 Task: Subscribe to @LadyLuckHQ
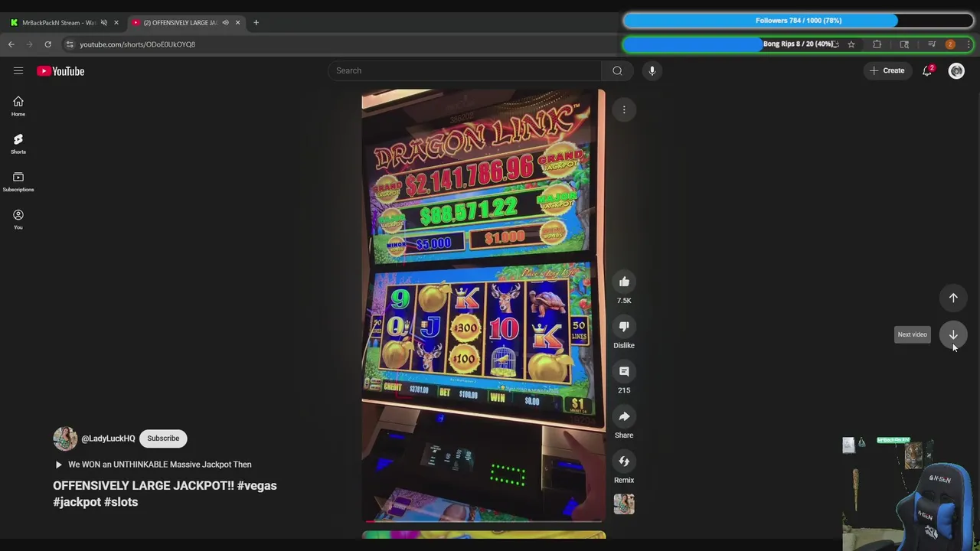(163, 439)
